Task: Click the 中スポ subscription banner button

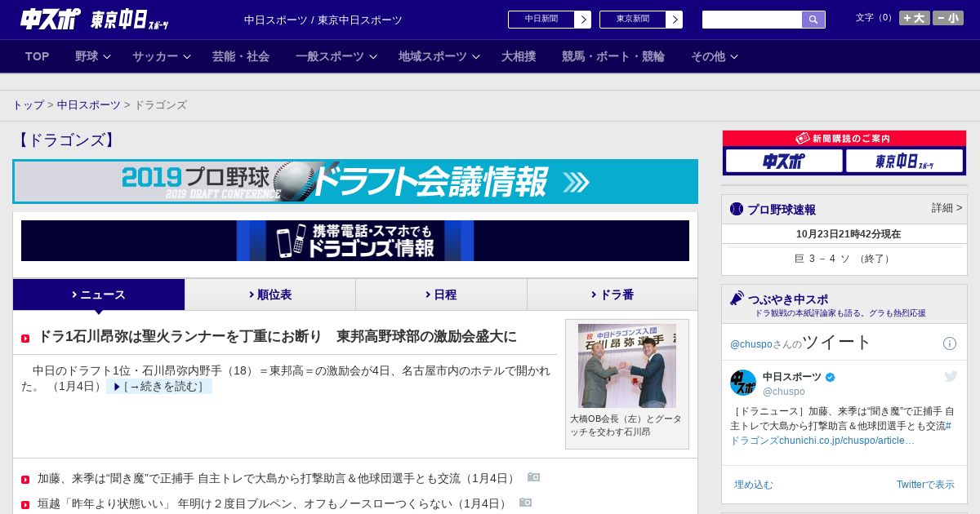Action: click(784, 161)
